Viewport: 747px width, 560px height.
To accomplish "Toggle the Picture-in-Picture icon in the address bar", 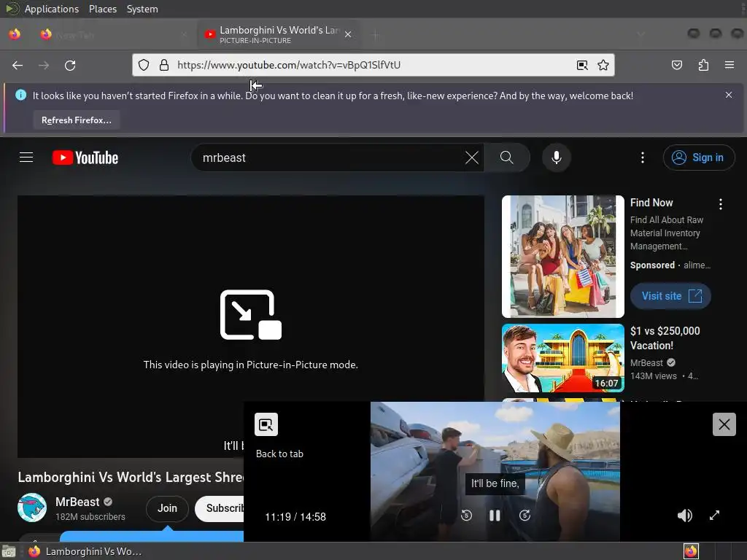I will point(582,65).
